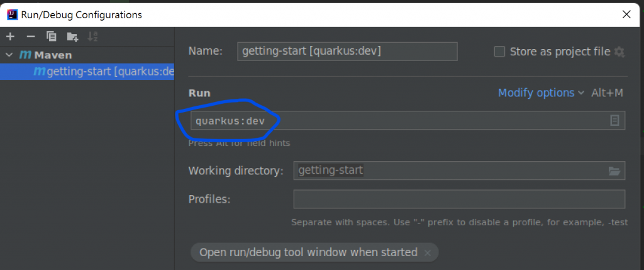Create a new configuration folder
The width and height of the screenshot is (644, 270).
(73, 37)
